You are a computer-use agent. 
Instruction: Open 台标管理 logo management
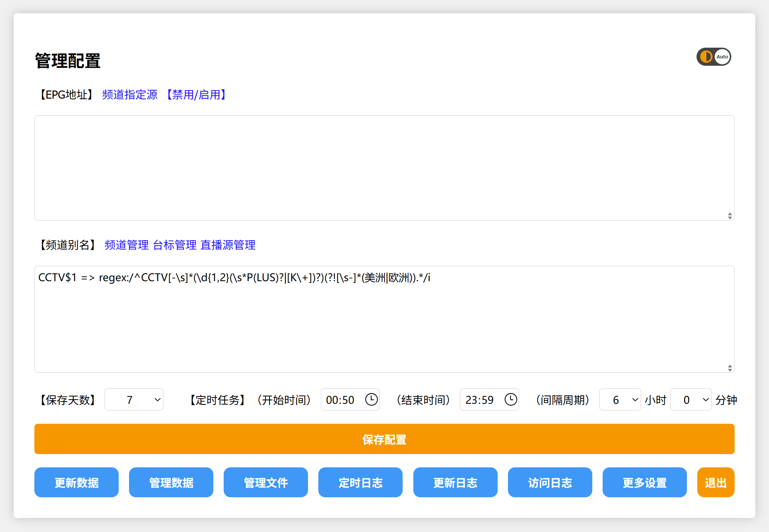click(175, 245)
